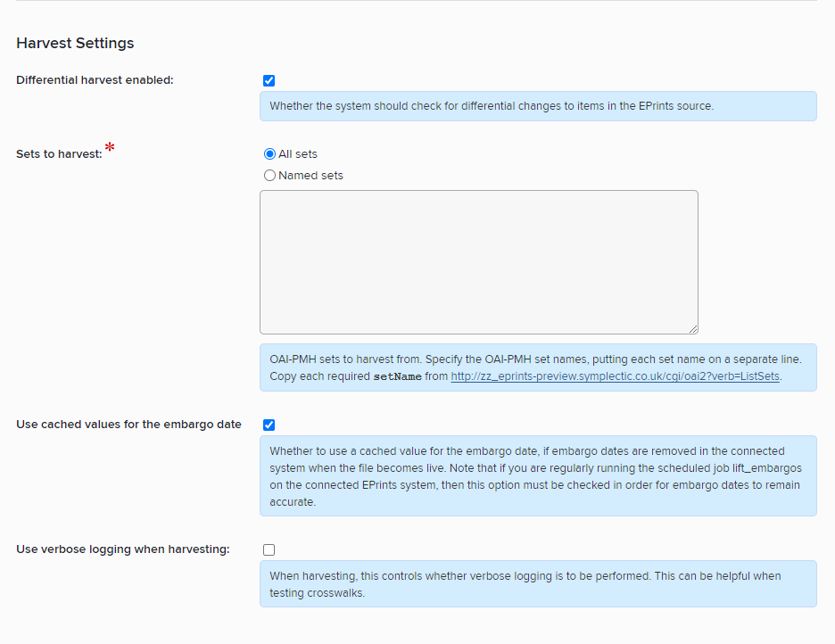Click the red required asterisk marker
This screenshot has height=644, width=835.
[110, 147]
